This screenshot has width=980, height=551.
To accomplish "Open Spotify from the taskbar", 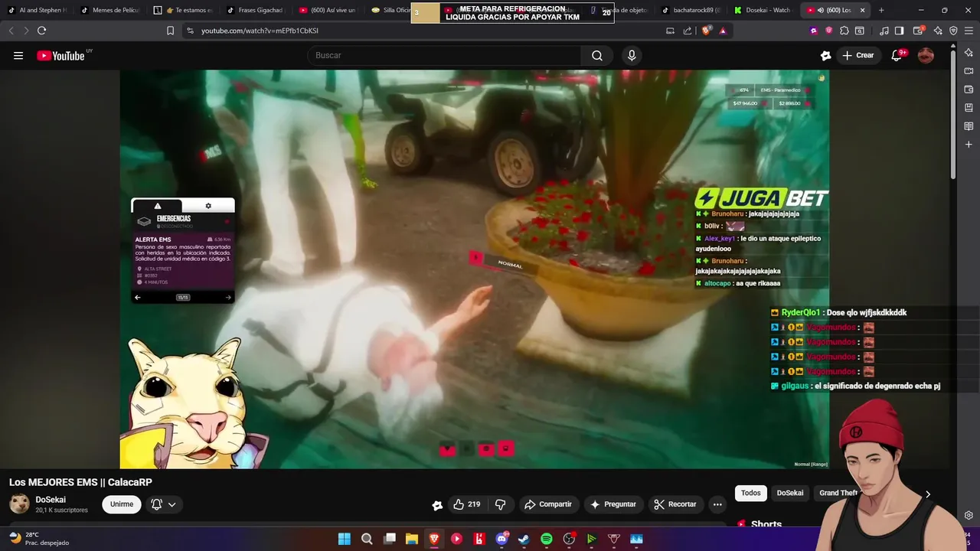I will [x=547, y=539].
